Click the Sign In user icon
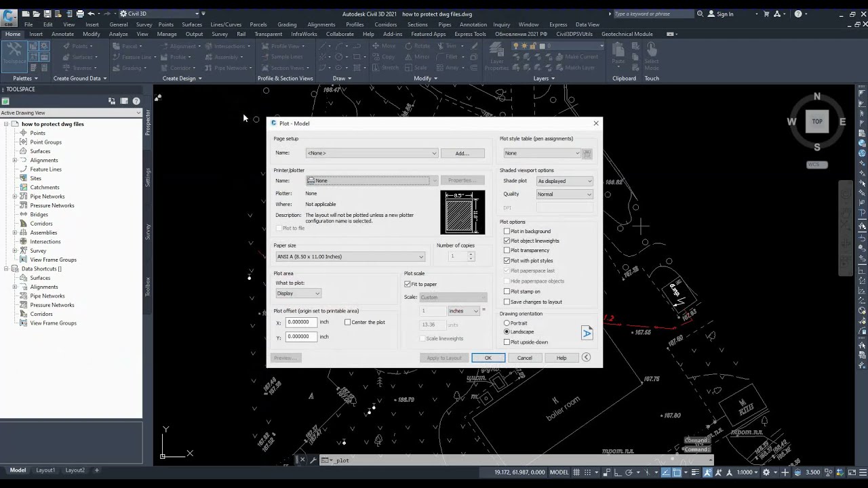 (711, 14)
